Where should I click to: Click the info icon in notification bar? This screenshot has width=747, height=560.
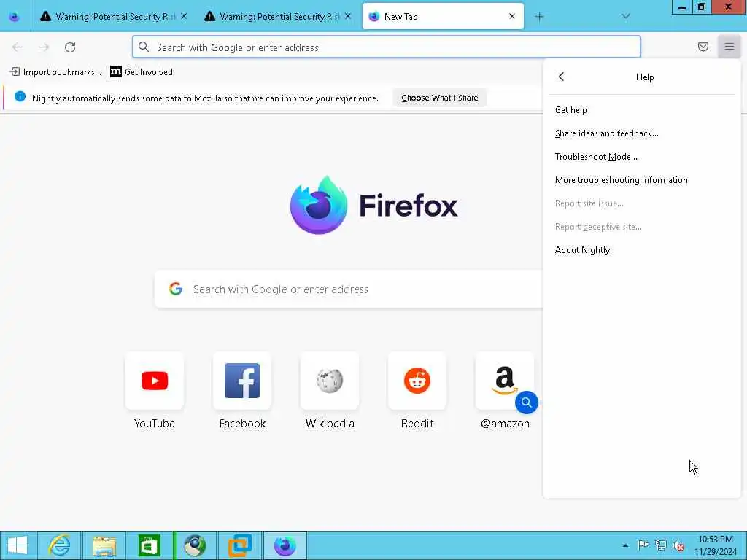20,97
